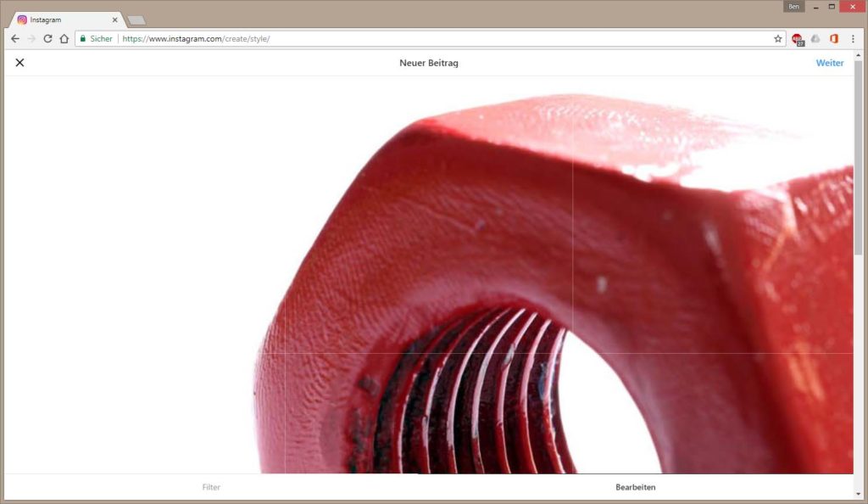The height and width of the screenshot is (504, 868).
Task: Click the Neuer Beitrag heading
Action: (429, 63)
